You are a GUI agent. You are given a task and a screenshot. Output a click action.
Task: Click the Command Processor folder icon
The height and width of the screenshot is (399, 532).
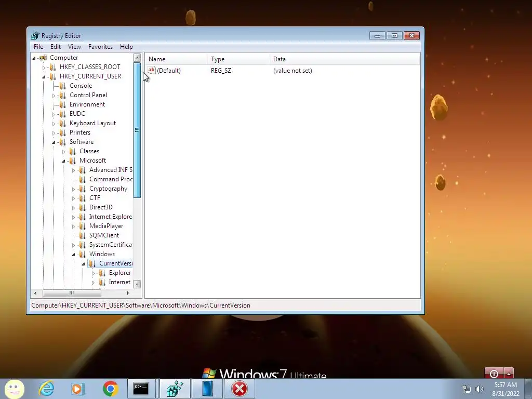83,179
